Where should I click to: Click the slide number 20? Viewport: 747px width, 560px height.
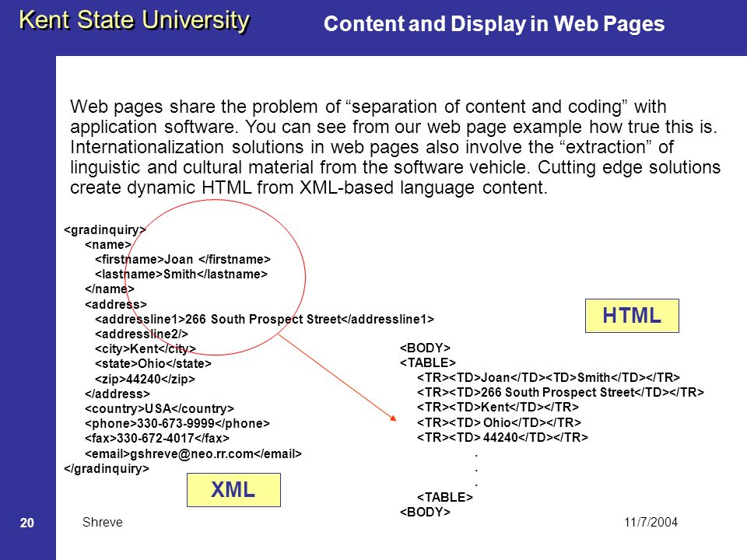point(27,523)
